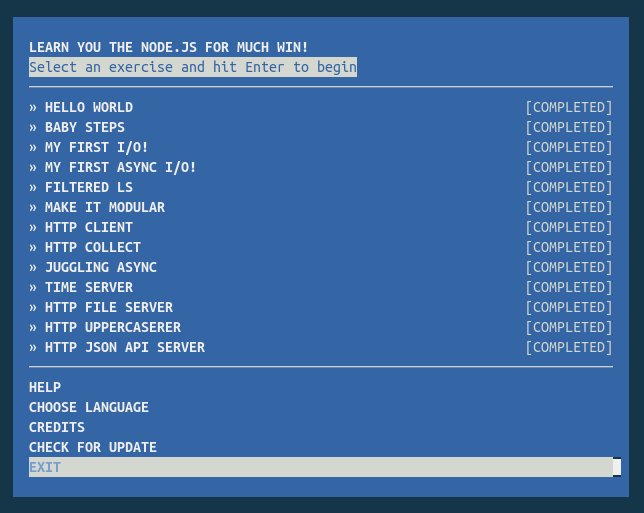Click the COMPLETED status next to HTTP JSON API SERVER
Image resolution: width=644 pixels, height=513 pixels.
[569, 347]
